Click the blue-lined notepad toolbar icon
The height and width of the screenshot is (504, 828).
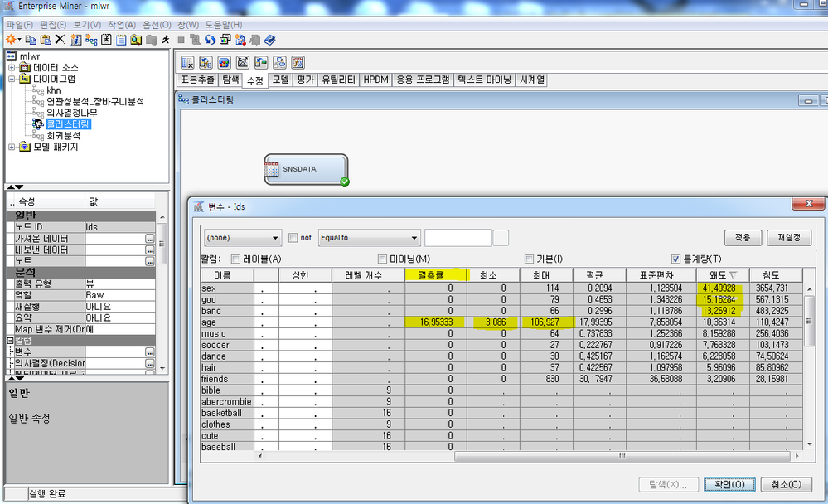point(122,40)
